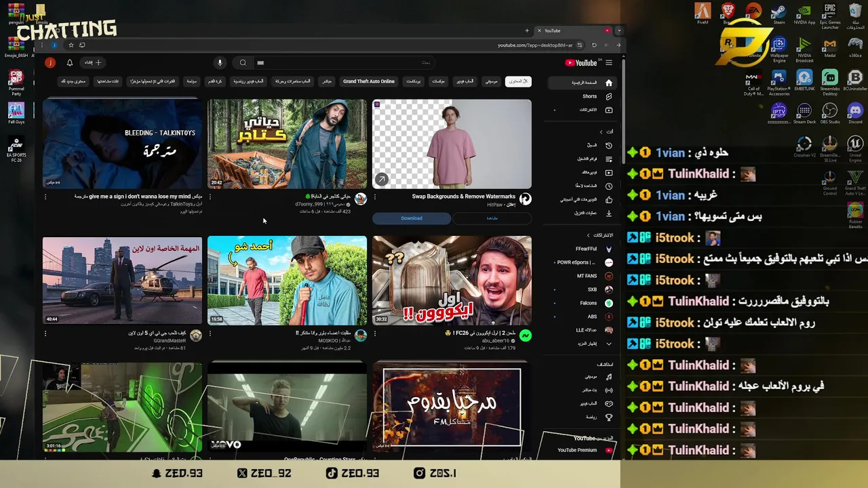Click the blue Download button on the ad
Viewport: 868px width, 488px height.
[412, 218]
